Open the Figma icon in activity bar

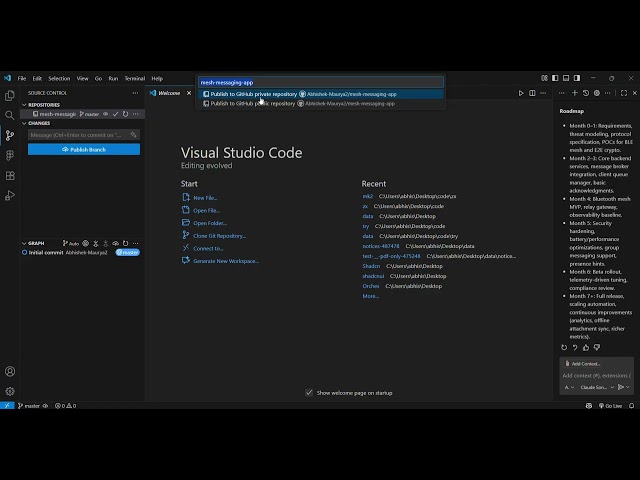[x=10, y=156]
